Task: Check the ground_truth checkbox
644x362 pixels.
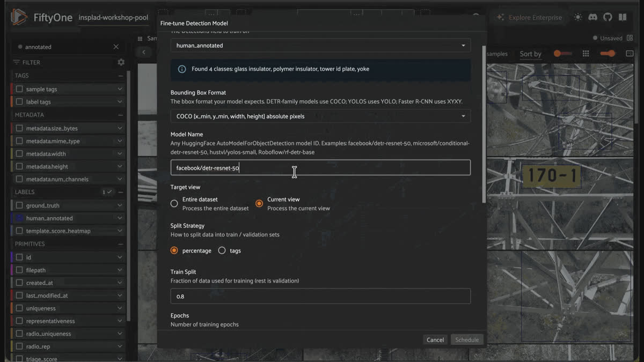Action: 19,205
